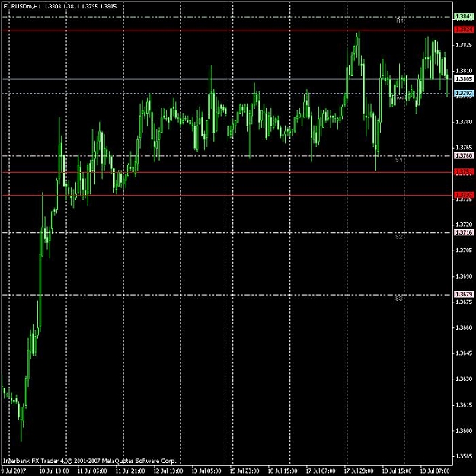Image resolution: width=476 pixels, height=476 pixels.
Task: Click the 1.3645 price scale label
Action: [x=464, y=353]
